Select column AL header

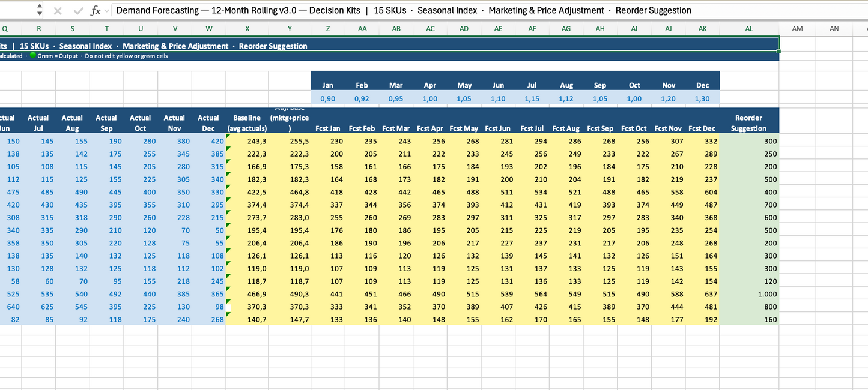pyautogui.click(x=748, y=29)
